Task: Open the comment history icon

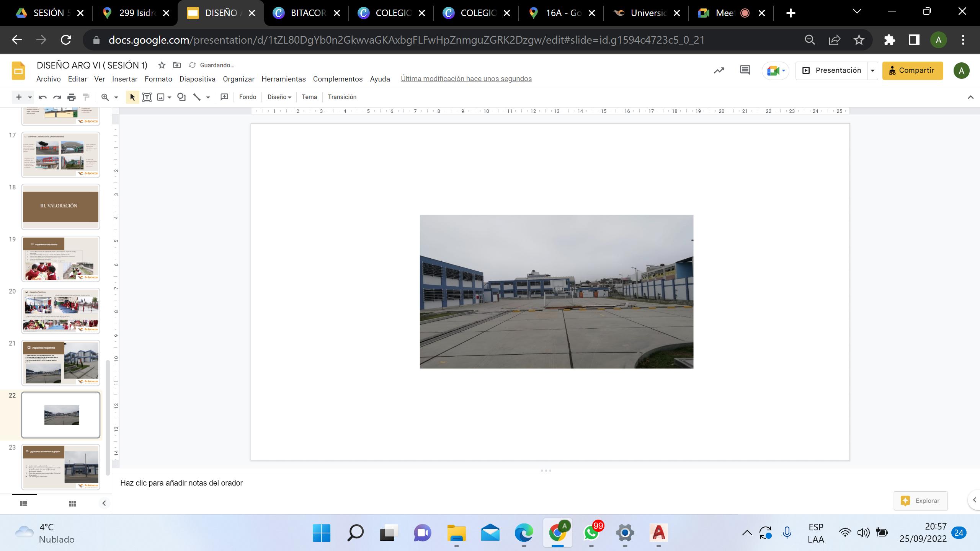Action: pyautogui.click(x=745, y=70)
